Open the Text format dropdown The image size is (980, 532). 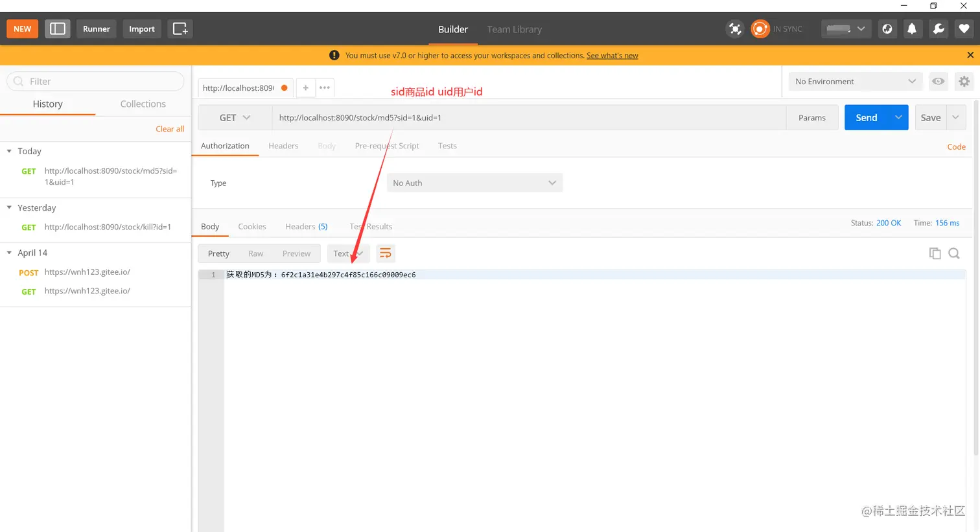click(x=348, y=253)
